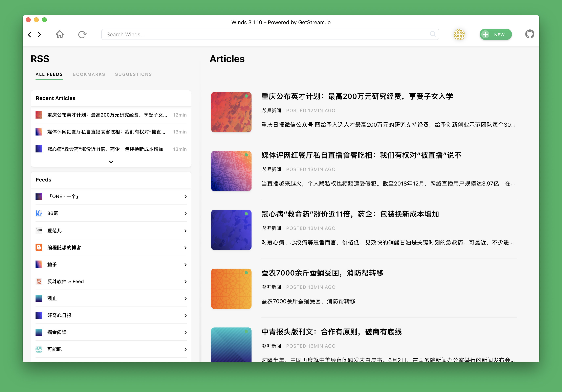Navigate forward with the right arrow icon
This screenshot has width=562, height=392.
40,34
